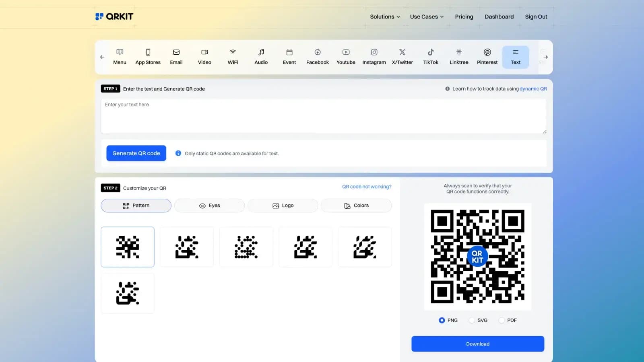The image size is (644, 362).
Task: Select the Event QR code type
Action: tap(289, 56)
